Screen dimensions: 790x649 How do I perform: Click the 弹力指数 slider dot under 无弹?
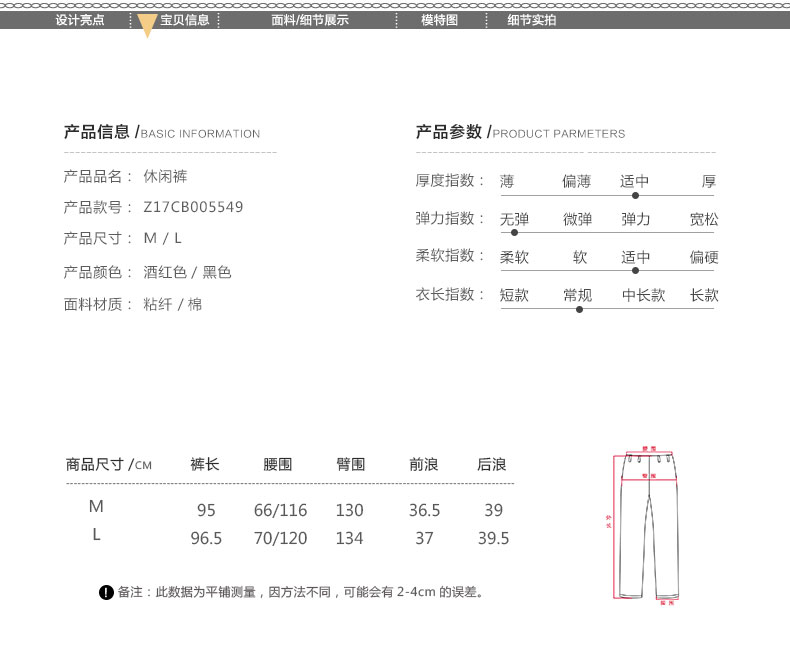click(514, 233)
